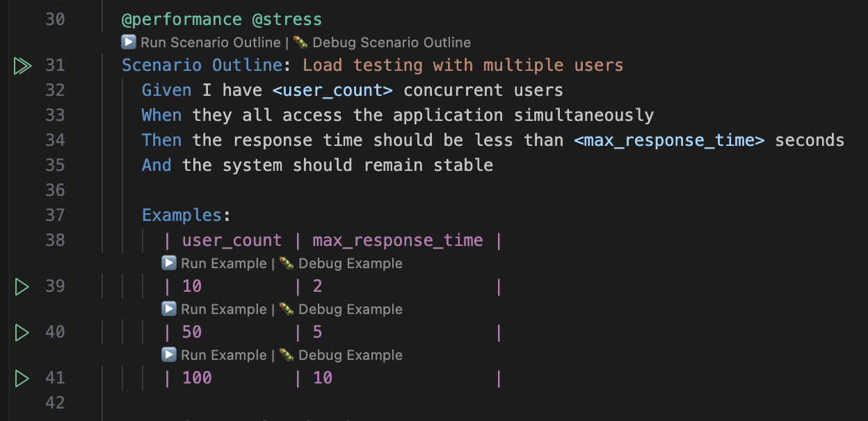
Task: Debug Example above the row with 10 users
Action: (341, 263)
